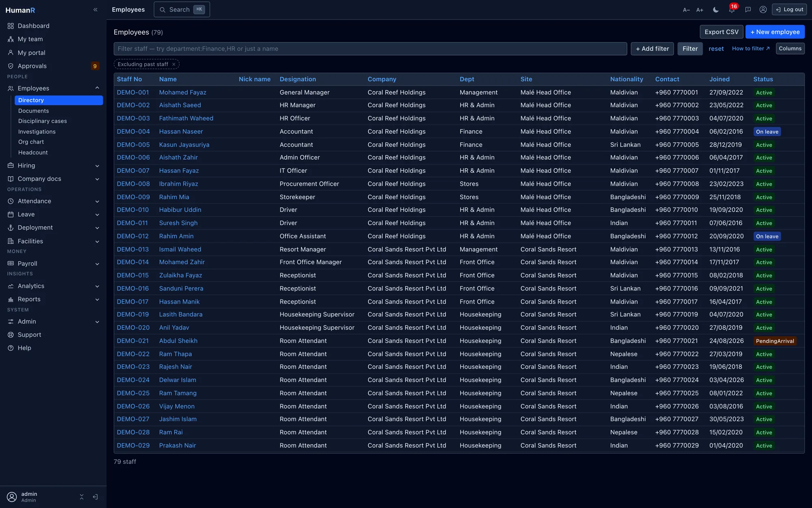The height and width of the screenshot is (508, 812).
Task: Open staff record DEMO-029
Action: coord(133,445)
